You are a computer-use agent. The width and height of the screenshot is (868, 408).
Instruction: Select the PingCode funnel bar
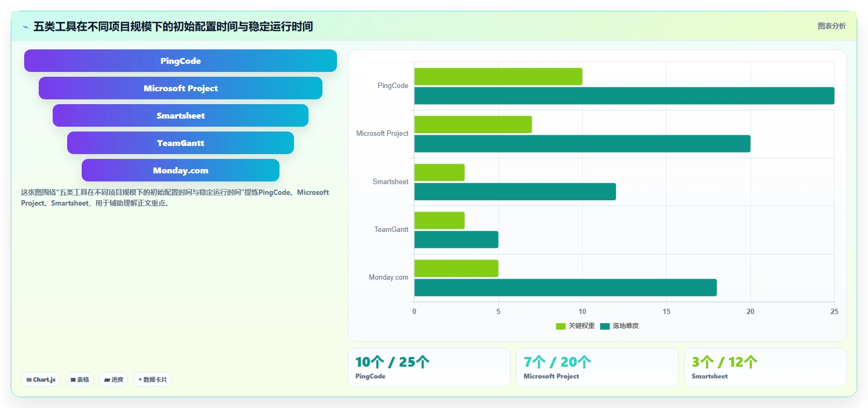click(x=181, y=61)
